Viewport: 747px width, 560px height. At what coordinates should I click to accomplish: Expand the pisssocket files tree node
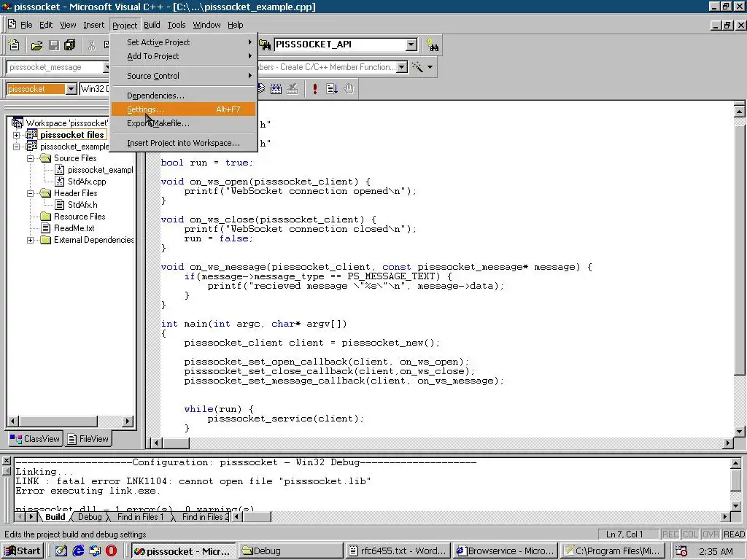[x=16, y=135]
